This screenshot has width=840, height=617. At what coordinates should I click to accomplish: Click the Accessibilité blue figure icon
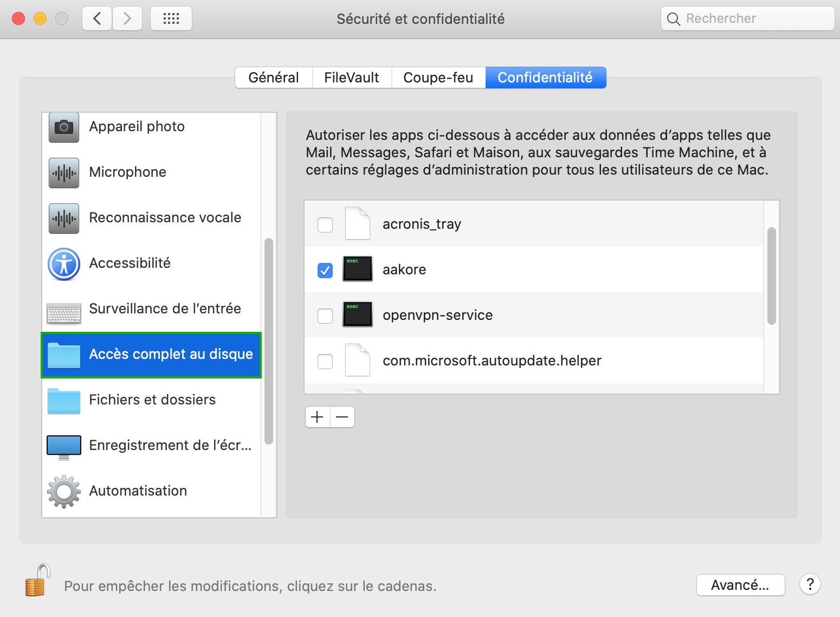(64, 264)
